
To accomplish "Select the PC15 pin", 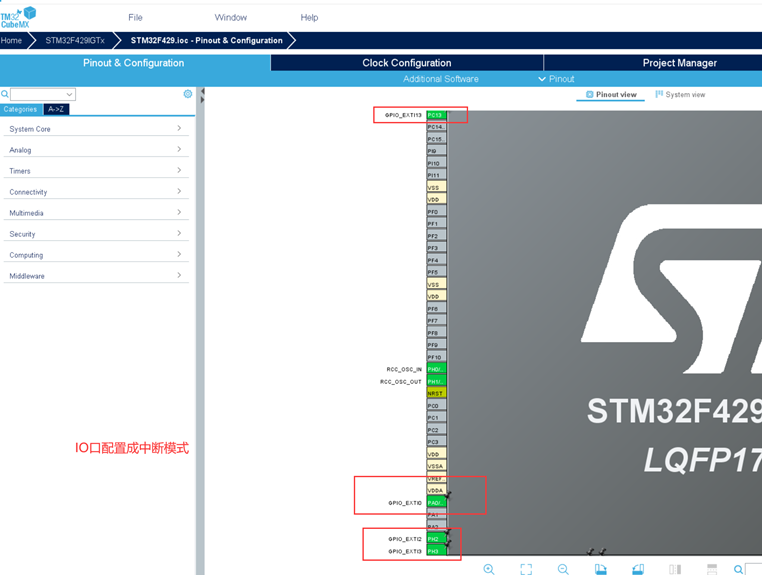I will (x=436, y=139).
